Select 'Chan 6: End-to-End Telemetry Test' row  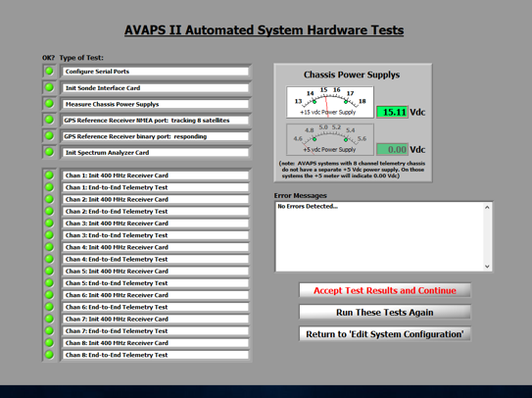click(155, 307)
